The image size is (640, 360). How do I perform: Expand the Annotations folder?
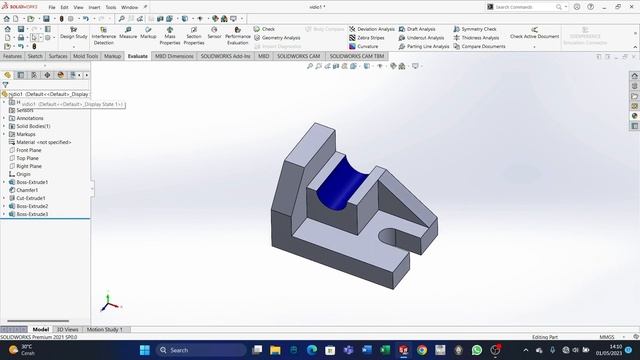point(4,118)
